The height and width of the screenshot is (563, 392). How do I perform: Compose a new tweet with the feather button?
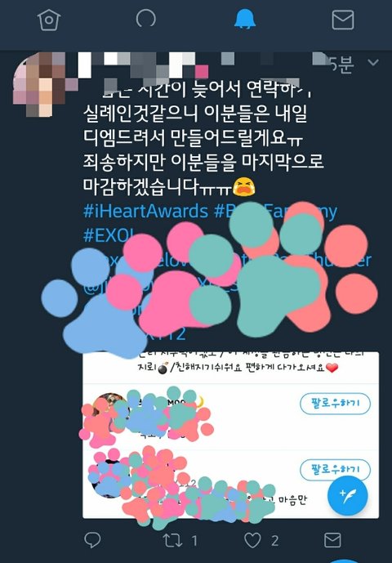click(347, 496)
